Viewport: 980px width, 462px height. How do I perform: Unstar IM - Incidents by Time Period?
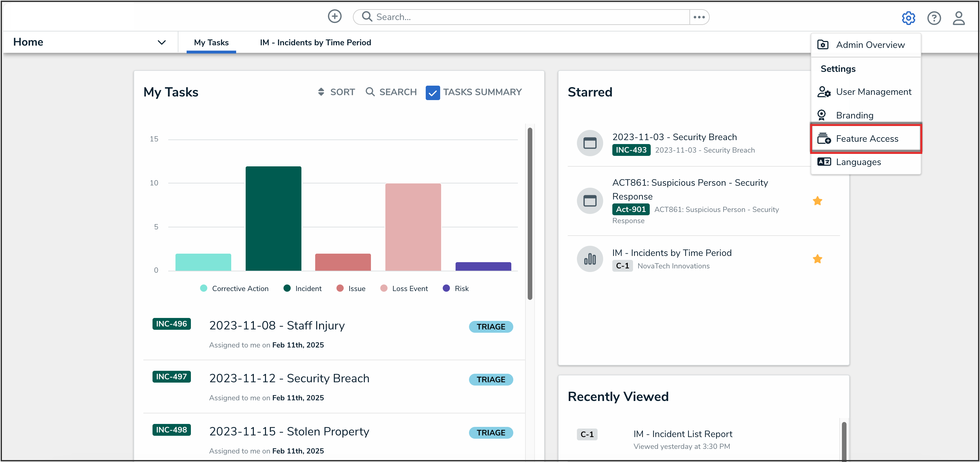(817, 259)
